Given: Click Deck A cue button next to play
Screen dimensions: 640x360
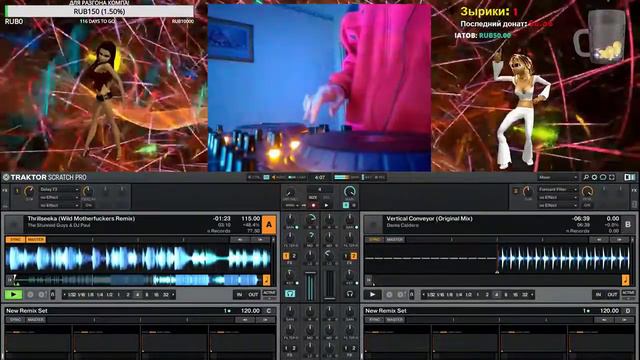Looking at the screenshot, I should (x=30, y=294).
